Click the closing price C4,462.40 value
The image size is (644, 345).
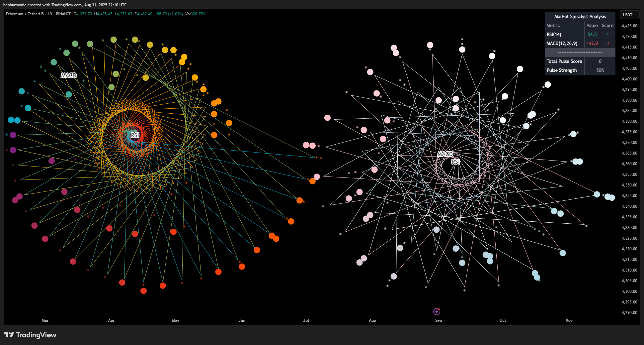tap(143, 14)
